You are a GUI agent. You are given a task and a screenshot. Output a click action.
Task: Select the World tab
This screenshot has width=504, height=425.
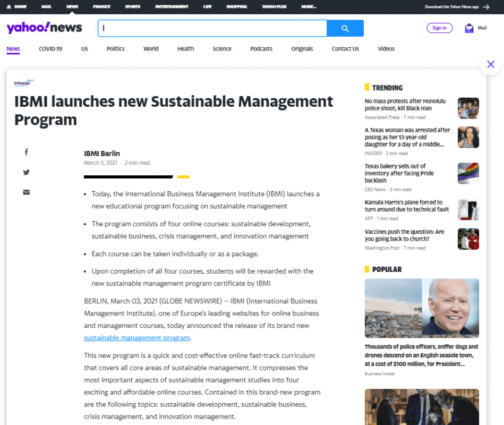click(151, 49)
